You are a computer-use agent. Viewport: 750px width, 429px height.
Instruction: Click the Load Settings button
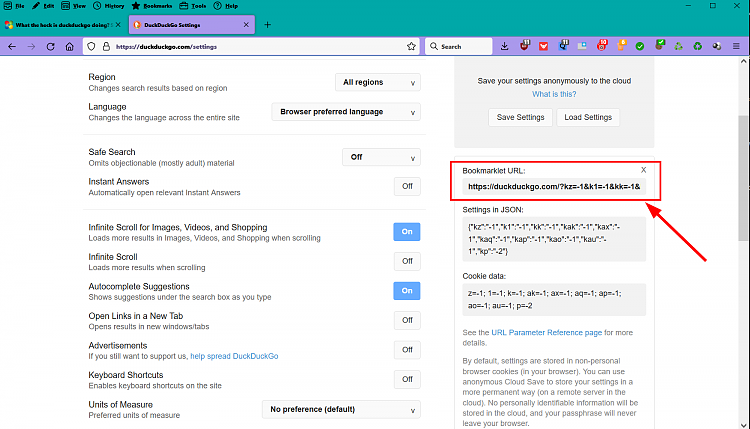pyautogui.click(x=588, y=117)
